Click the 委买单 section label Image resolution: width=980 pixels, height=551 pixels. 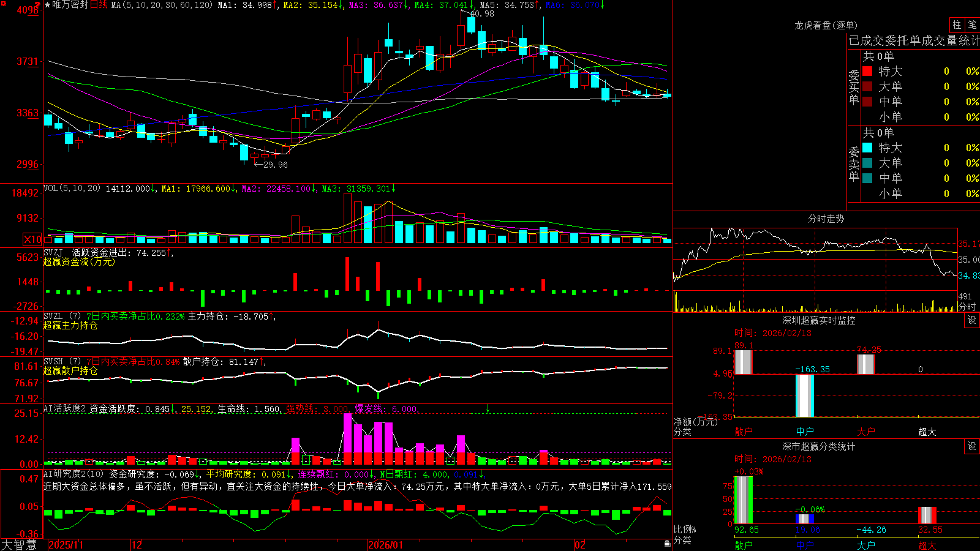click(x=854, y=87)
